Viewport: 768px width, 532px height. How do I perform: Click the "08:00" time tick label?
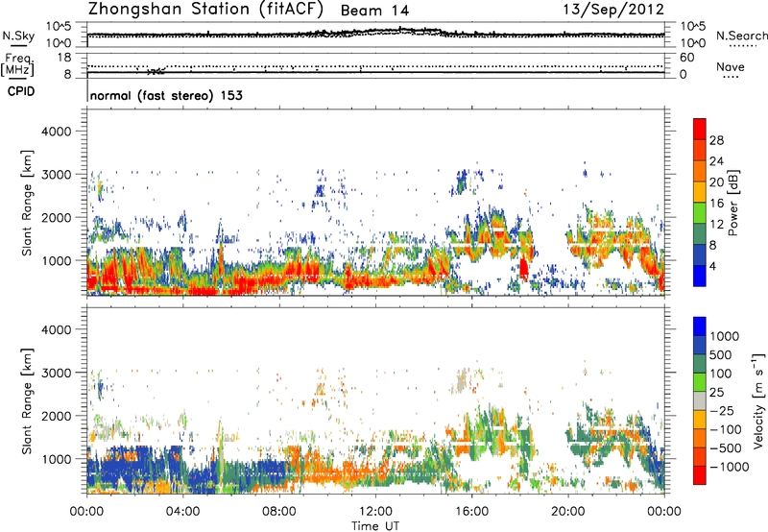(x=279, y=512)
